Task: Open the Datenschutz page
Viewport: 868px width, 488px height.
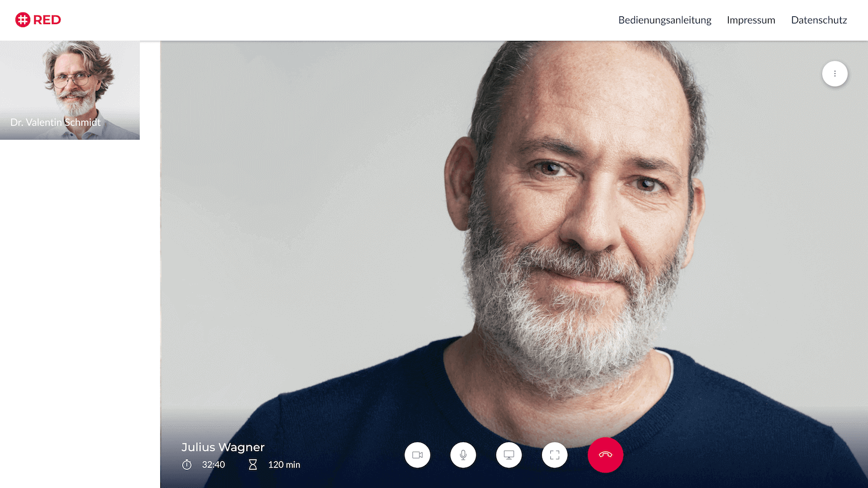Action: (x=819, y=20)
